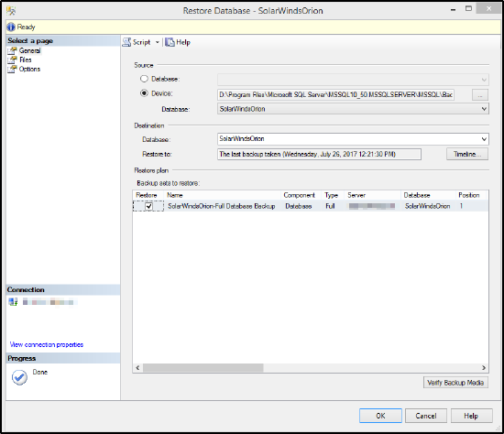Screen dimensions: 504x434
Task: Click the General page icon
Action: [x=13, y=50]
